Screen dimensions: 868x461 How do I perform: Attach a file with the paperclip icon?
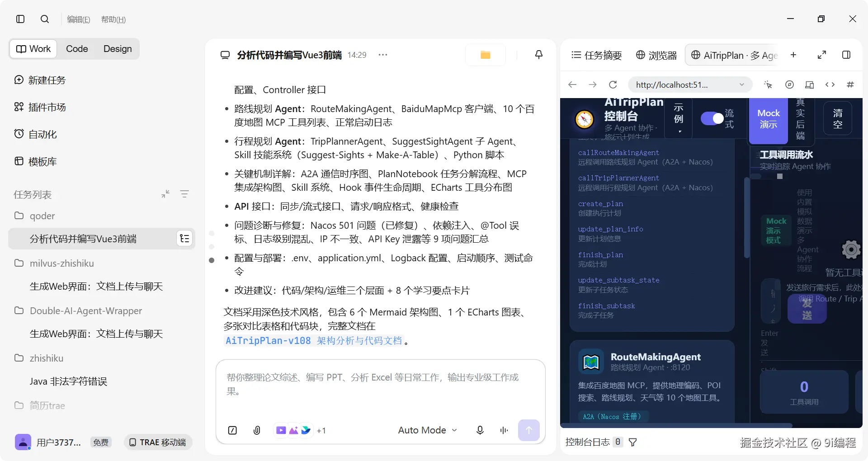coord(257,430)
